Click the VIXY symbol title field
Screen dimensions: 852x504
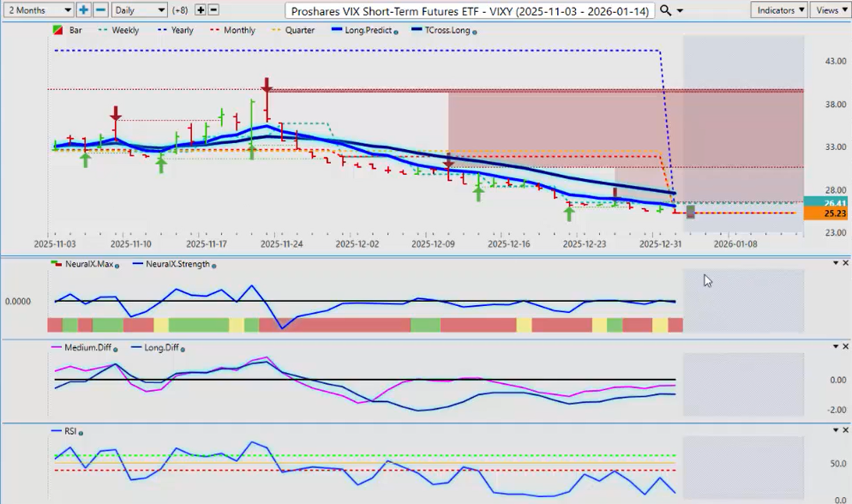(x=471, y=10)
